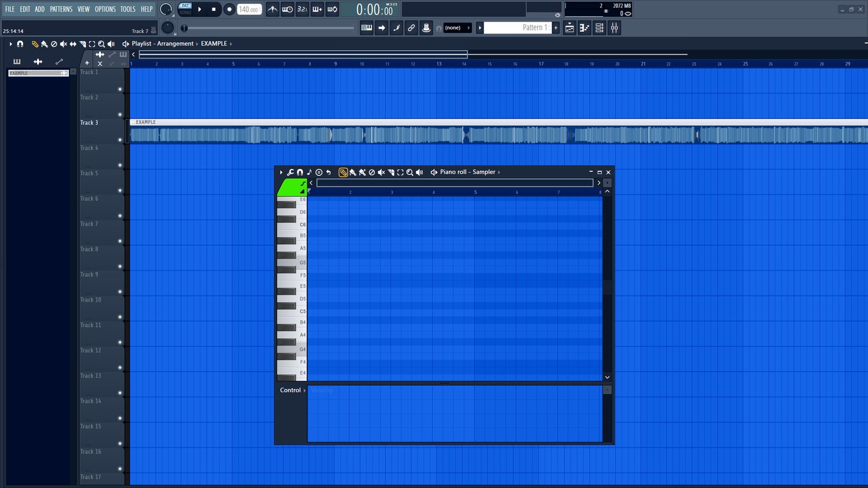The width and height of the screenshot is (868, 488).
Task: Click the tempo field showing 140.000
Action: 249,9
